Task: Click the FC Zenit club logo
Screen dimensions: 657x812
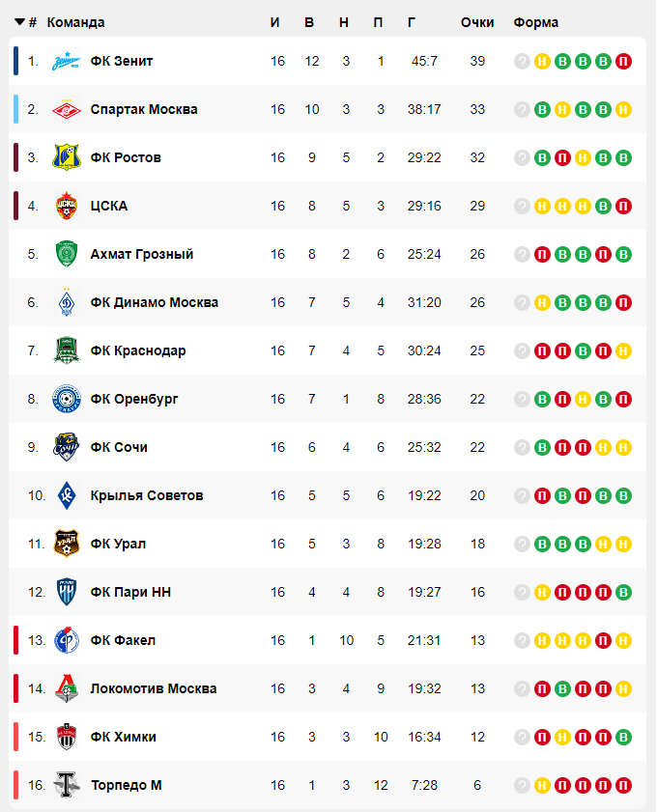Action: coord(67,61)
